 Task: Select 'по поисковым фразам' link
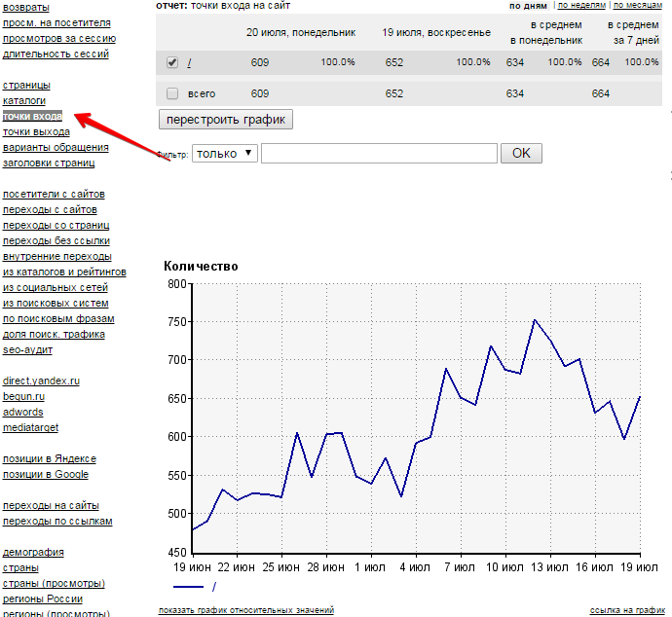pyautogui.click(x=58, y=318)
